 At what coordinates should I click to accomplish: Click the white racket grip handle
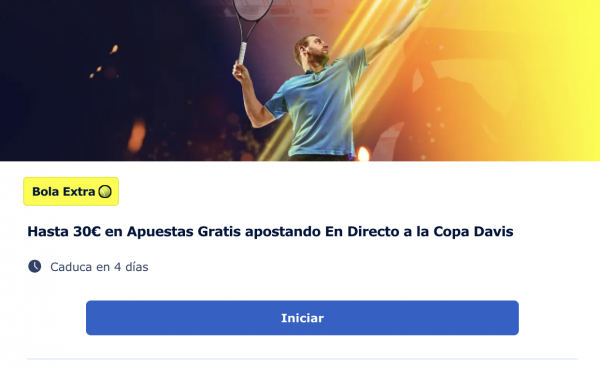point(243,53)
